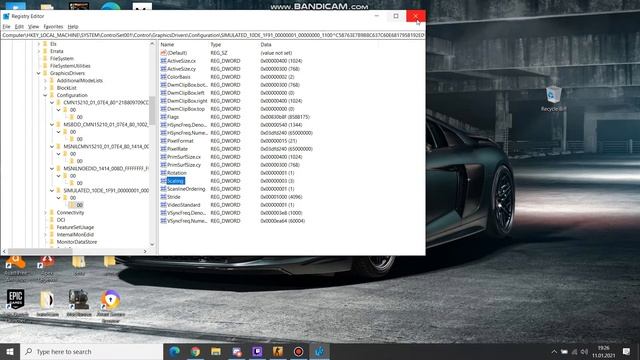Screen dimensions: 640x360
Task: Open the File menu in Registry Editor
Action: point(6,27)
